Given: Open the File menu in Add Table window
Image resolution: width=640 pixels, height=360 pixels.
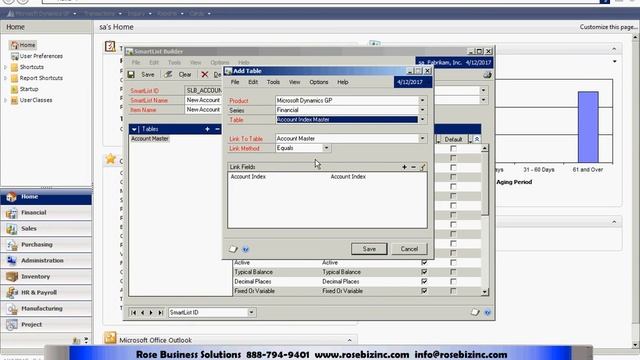Looking at the screenshot, I should (x=235, y=82).
